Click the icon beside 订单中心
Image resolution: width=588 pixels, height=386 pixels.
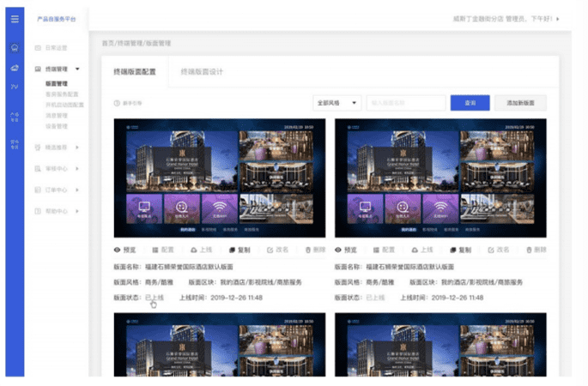[x=38, y=190]
